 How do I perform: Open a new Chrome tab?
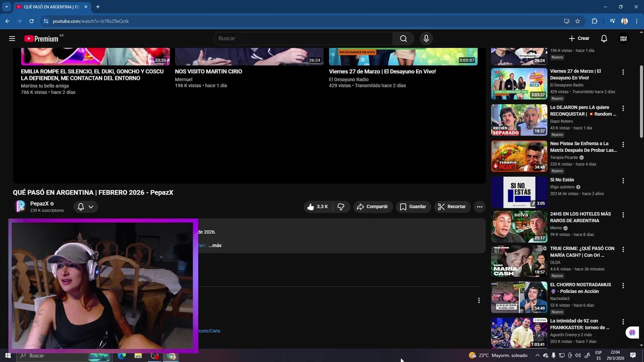point(98,7)
